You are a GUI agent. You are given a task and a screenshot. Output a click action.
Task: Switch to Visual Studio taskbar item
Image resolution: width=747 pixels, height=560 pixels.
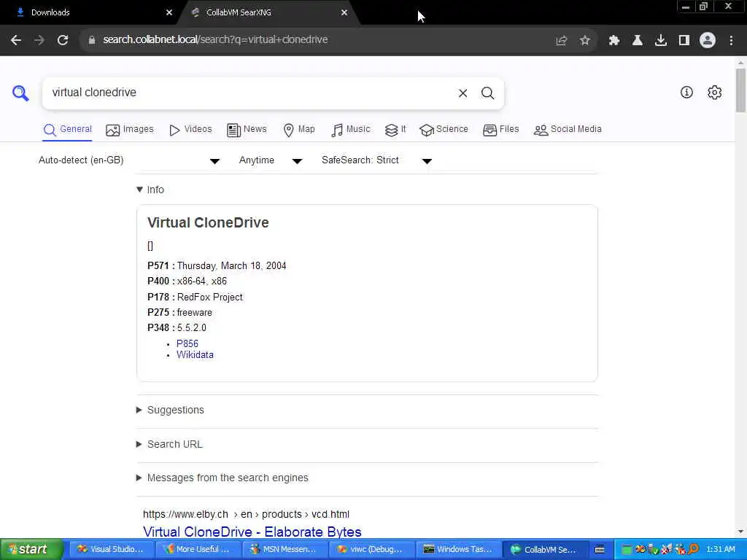[x=112, y=550]
